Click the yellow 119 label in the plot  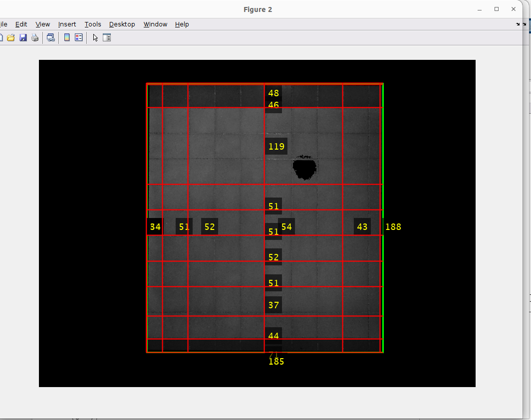click(x=276, y=147)
